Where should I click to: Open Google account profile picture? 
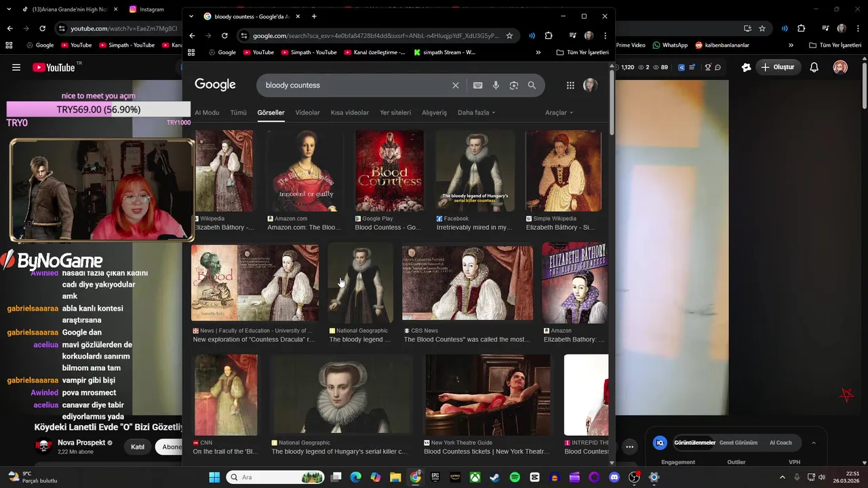(590, 85)
